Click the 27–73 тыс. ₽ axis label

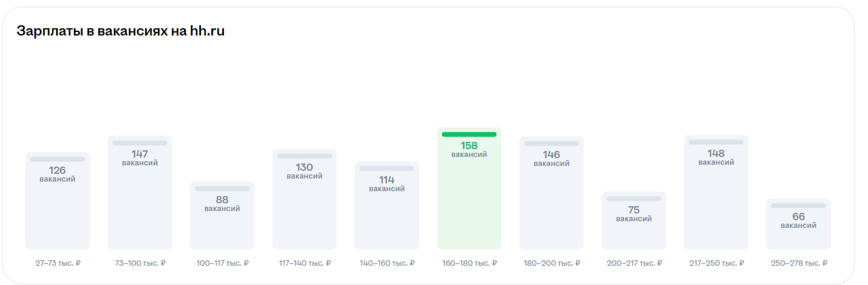[58, 263]
